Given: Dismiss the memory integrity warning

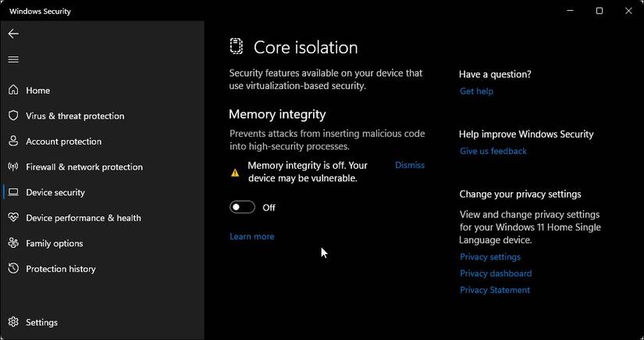Looking at the screenshot, I should (x=409, y=165).
